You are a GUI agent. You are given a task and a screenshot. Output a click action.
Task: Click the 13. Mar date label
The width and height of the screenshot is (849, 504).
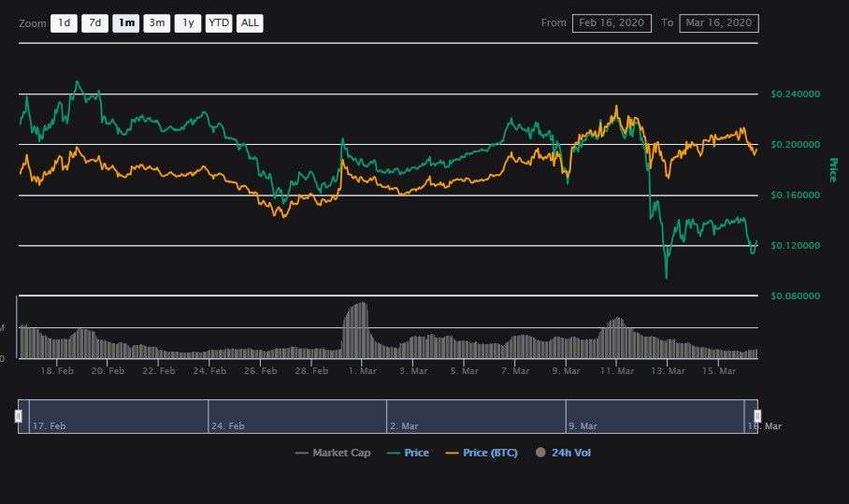click(x=669, y=371)
